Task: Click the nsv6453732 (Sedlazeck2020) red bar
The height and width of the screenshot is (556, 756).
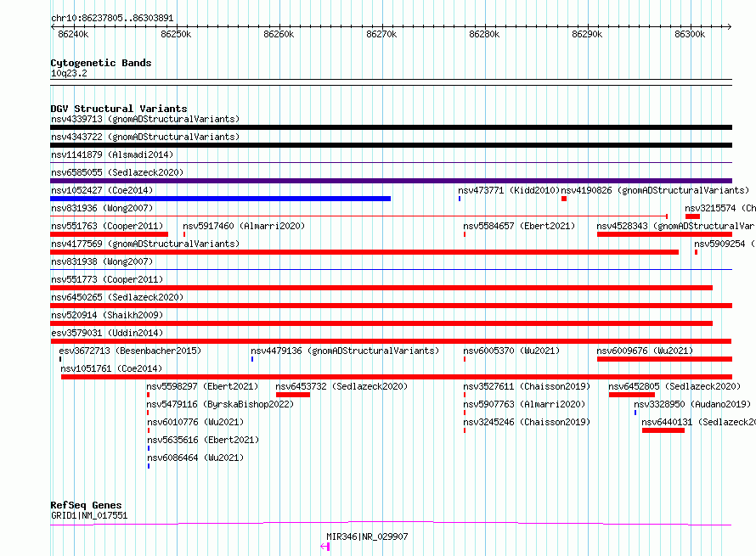Action: coord(293,395)
